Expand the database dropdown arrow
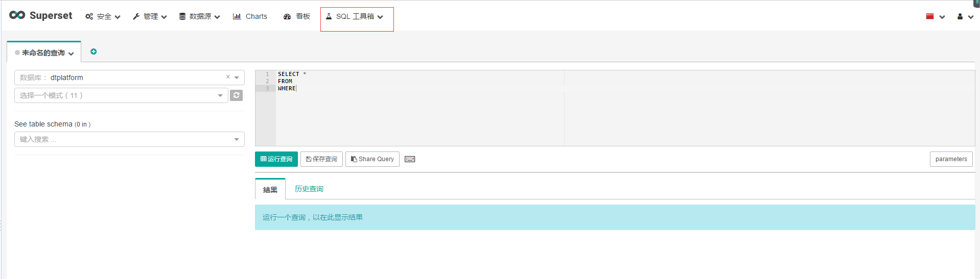This screenshot has width=980, height=279. pyautogui.click(x=237, y=78)
